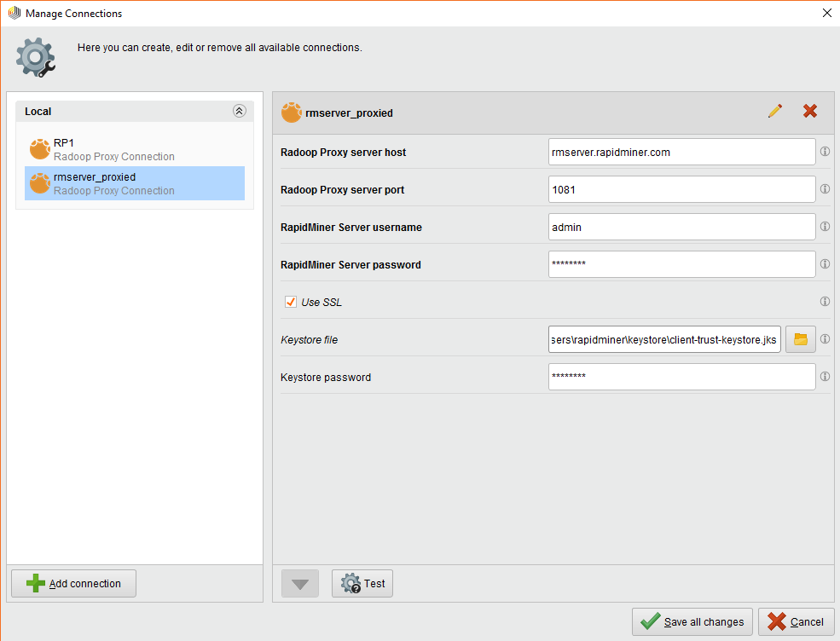Click info icon next to Server username
This screenshot has width=840, height=641.
point(825,227)
